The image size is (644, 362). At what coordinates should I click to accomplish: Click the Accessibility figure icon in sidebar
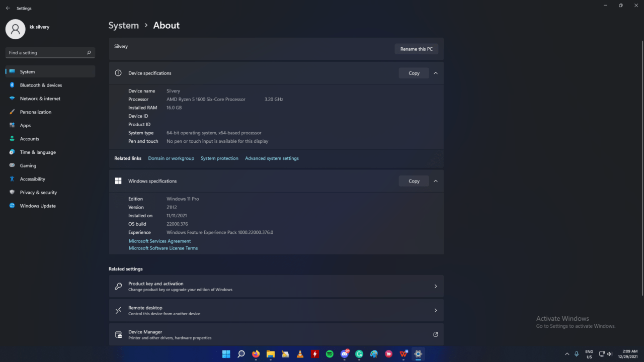point(12,179)
